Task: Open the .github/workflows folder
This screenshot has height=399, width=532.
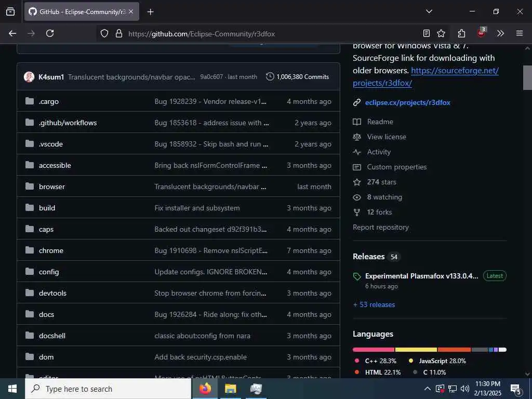Action: [68, 123]
